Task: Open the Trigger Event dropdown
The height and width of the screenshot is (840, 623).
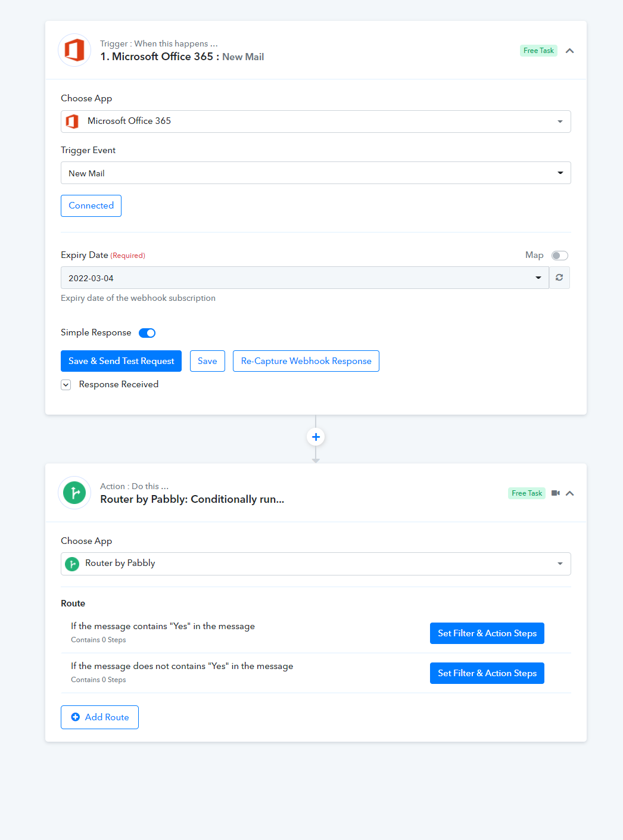Action: click(316, 173)
